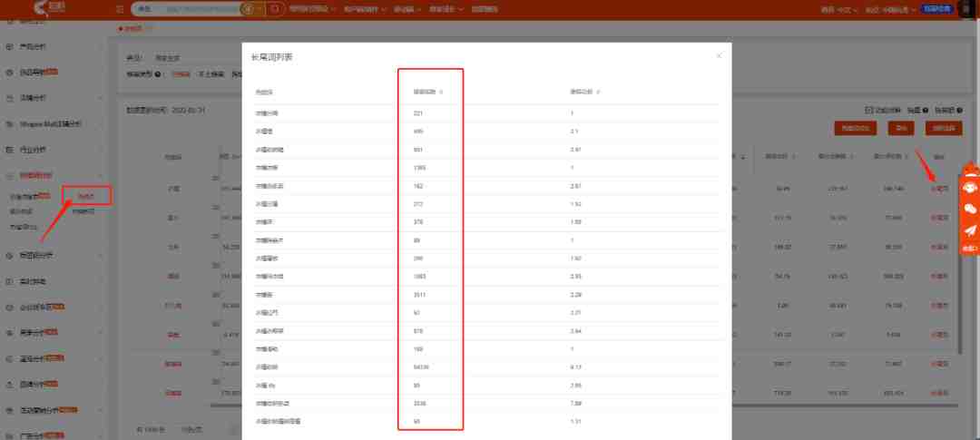Image resolution: width=980 pixels, height=440 pixels.
Task: Click the 销售额 help question-mark icon
Action: click(959, 110)
